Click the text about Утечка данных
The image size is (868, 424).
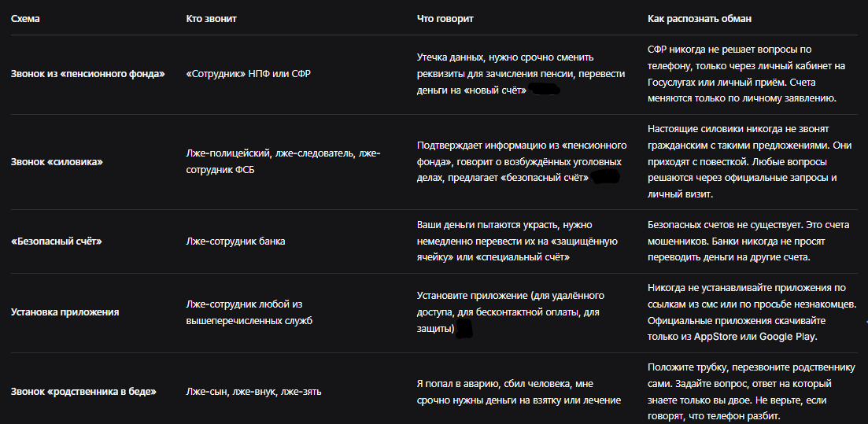pos(522,74)
